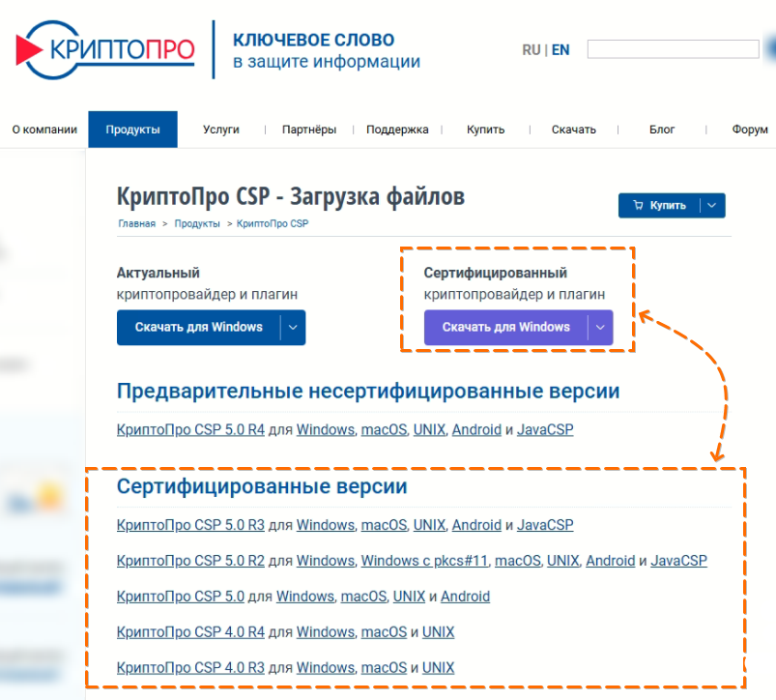
Task: Click the slogan text Ключевое слово
Action: pyautogui.click(x=314, y=40)
